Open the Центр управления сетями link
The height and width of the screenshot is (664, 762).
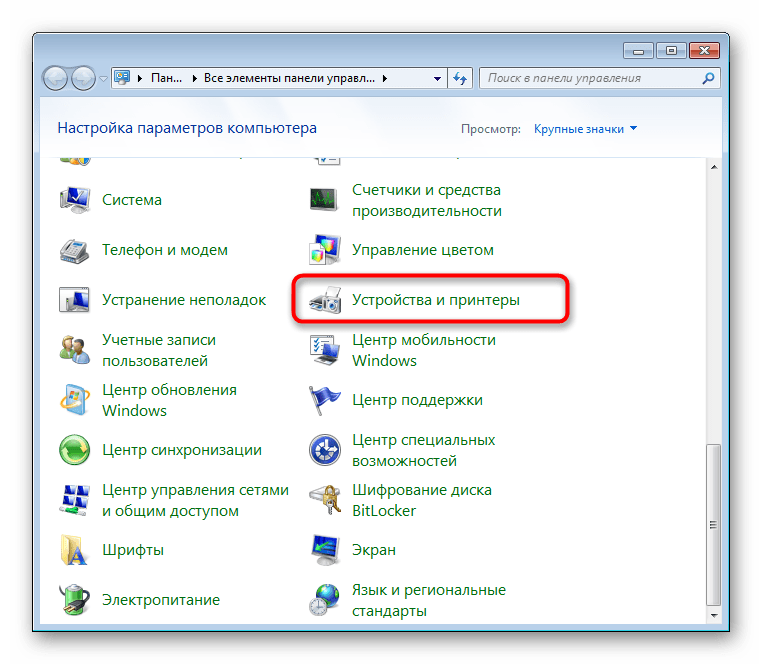tap(195, 500)
